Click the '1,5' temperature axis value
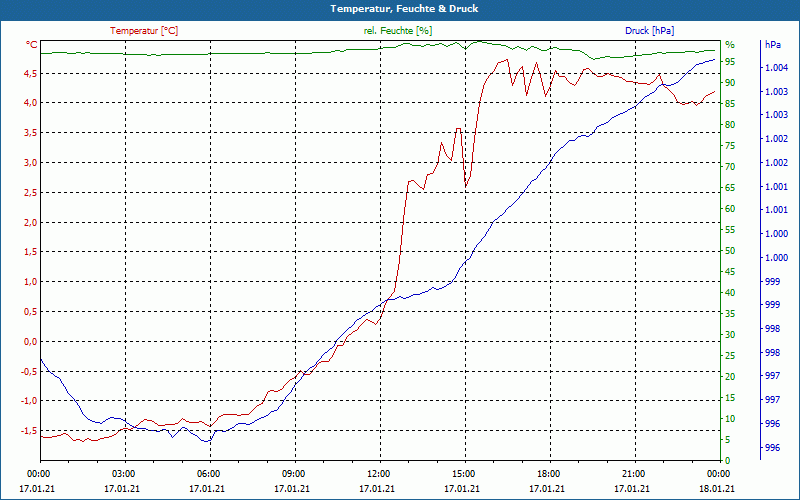Screen dimensions: 800x500 (x=31, y=252)
